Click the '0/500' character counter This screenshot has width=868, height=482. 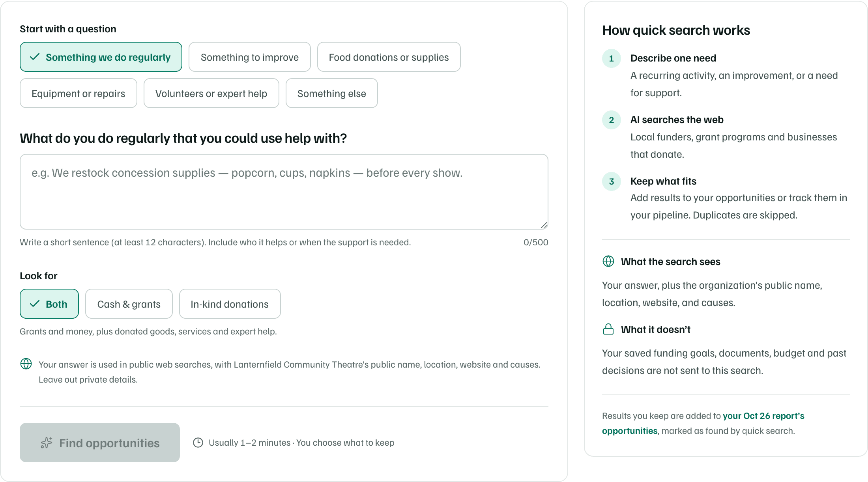[x=536, y=242]
